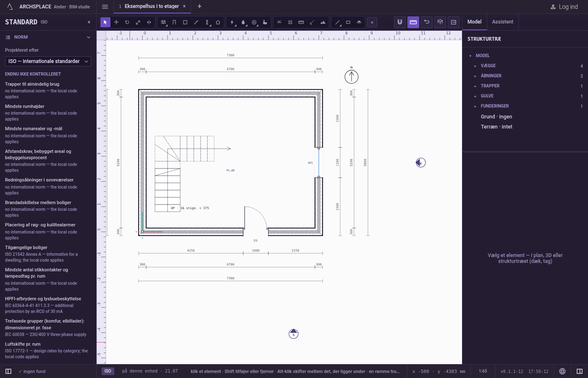Switch to the Model tab
The width and height of the screenshot is (588, 378).
point(475,22)
